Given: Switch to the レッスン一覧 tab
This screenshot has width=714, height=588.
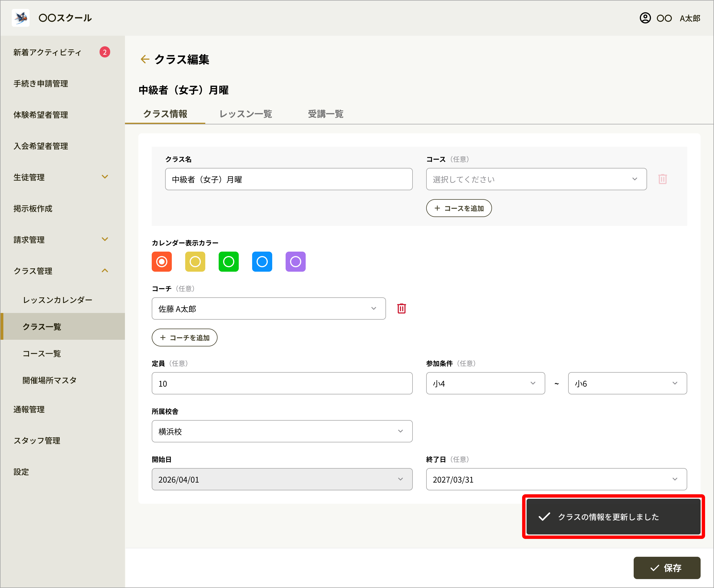Looking at the screenshot, I should click(x=245, y=114).
